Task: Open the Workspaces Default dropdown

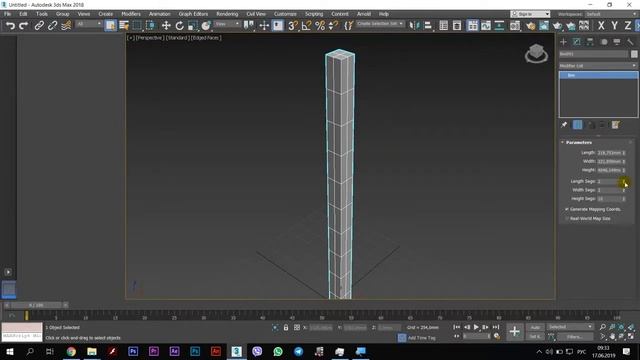Action: (611, 14)
